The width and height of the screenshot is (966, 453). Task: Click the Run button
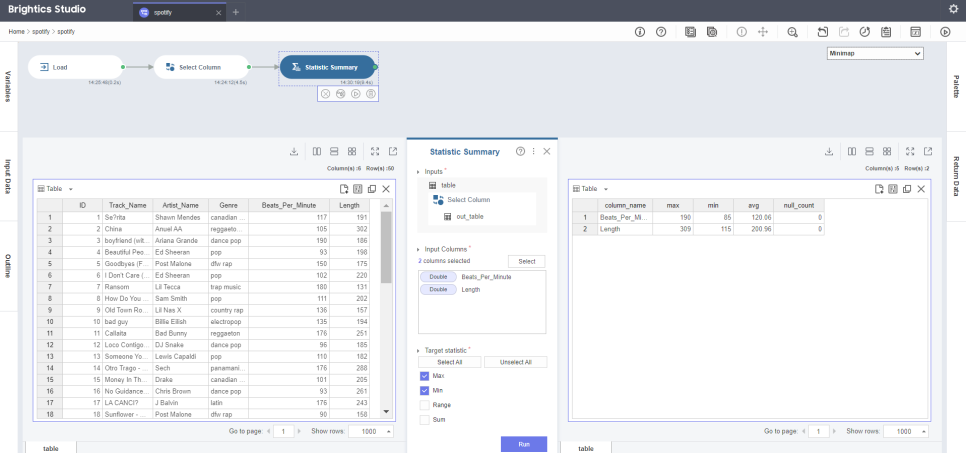pos(524,444)
